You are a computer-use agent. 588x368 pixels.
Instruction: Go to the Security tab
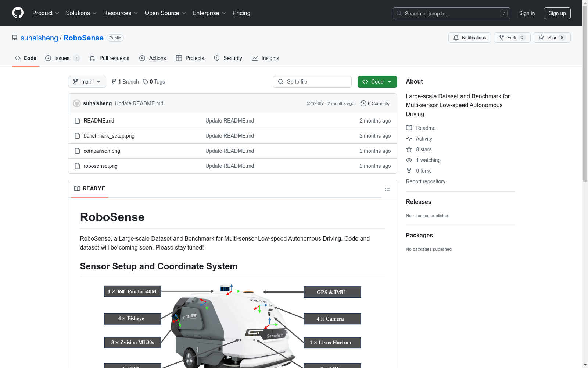coord(228,58)
